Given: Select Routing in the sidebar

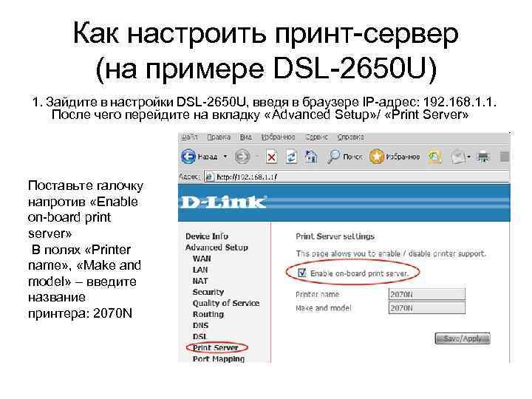Looking at the screenshot, I should tap(208, 314).
